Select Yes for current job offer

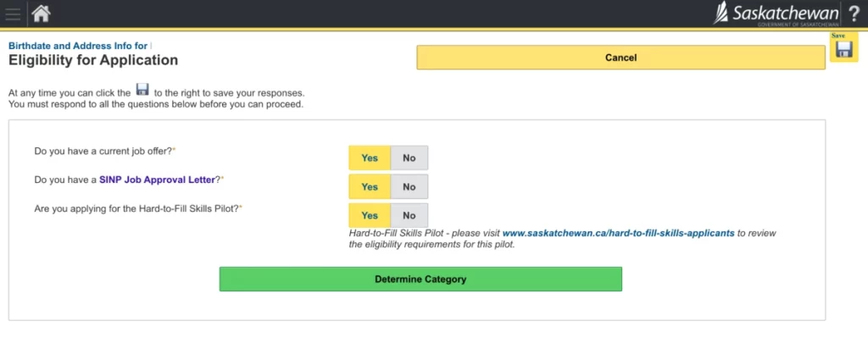(370, 158)
